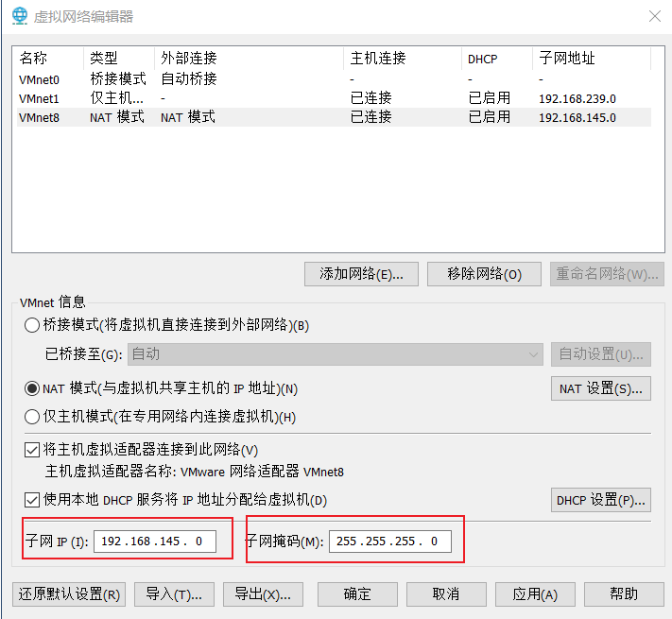The height and width of the screenshot is (619, 672).
Task: Click the 添加网络 button
Action: click(x=361, y=274)
